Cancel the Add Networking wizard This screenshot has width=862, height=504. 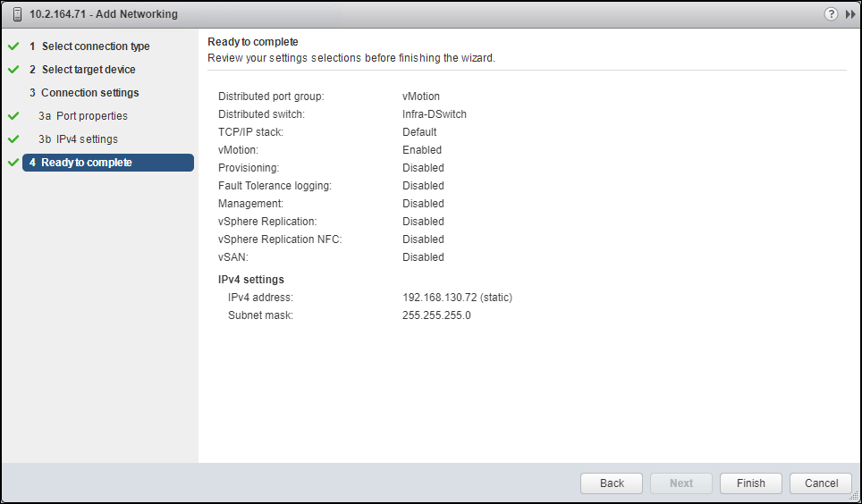[x=821, y=483]
